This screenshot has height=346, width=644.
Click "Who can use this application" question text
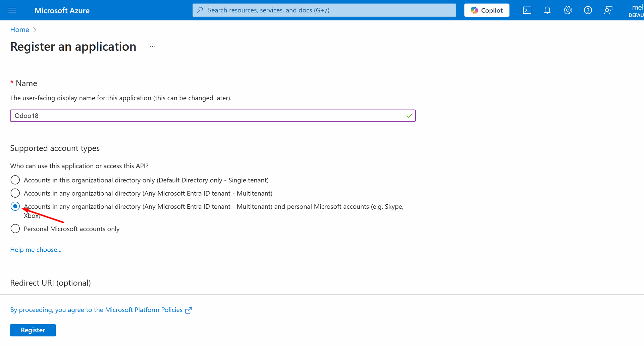point(79,166)
